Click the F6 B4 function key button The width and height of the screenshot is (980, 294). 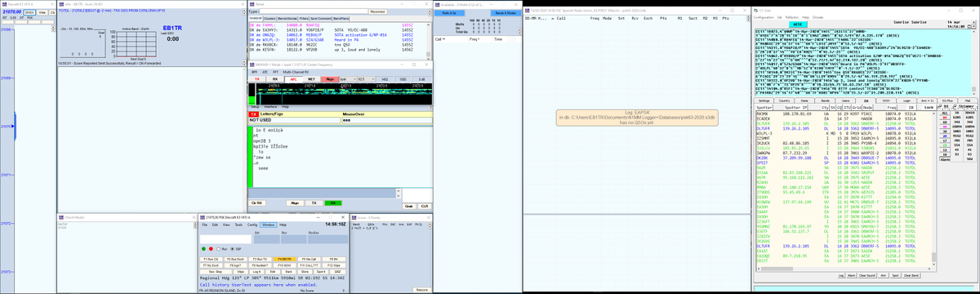tap(333, 259)
